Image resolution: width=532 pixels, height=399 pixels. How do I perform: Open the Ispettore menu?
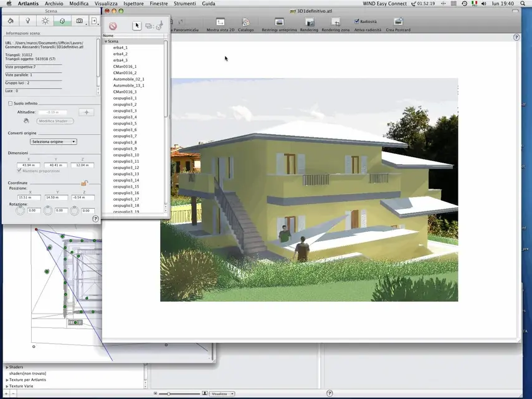(133, 3)
